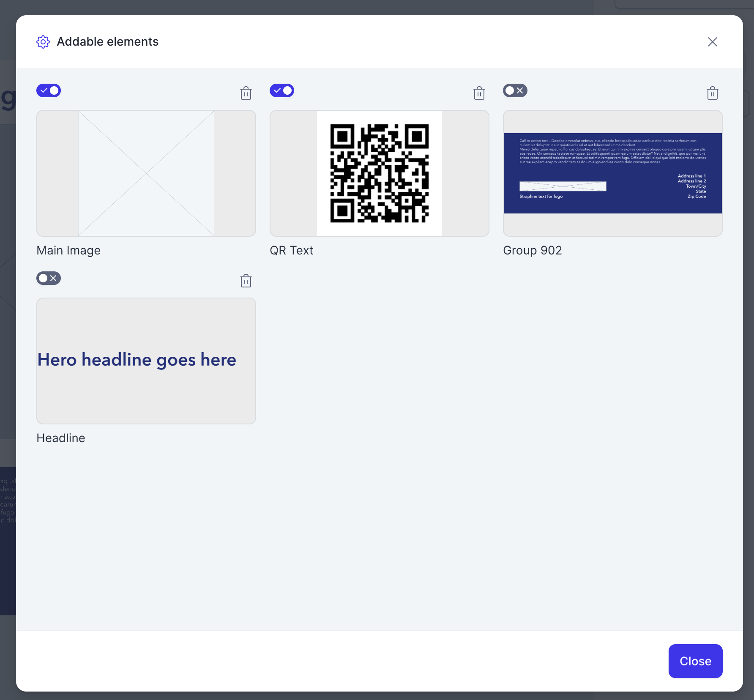This screenshot has height=700, width=754.
Task: Click the blue Close button
Action: click(x=696, y=661)
